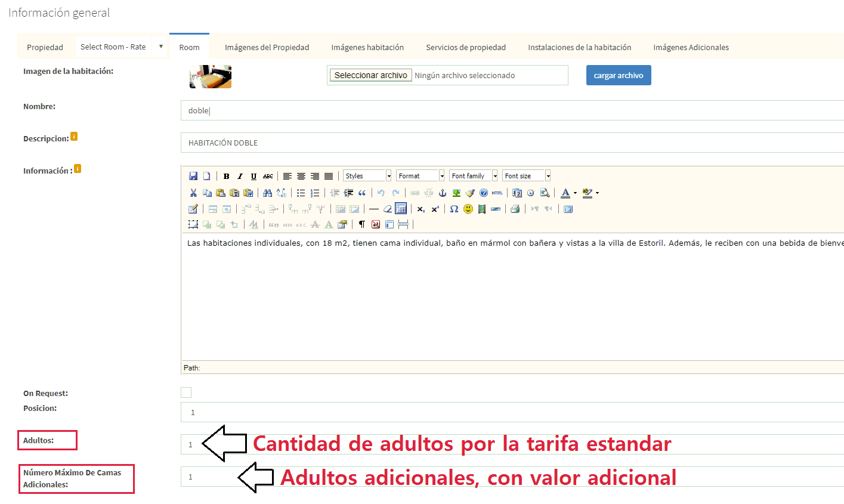The width and height of the screenshot is (844, 504).
Task: Open the Servicios de propiedad tab
Action: pos(465,47)
